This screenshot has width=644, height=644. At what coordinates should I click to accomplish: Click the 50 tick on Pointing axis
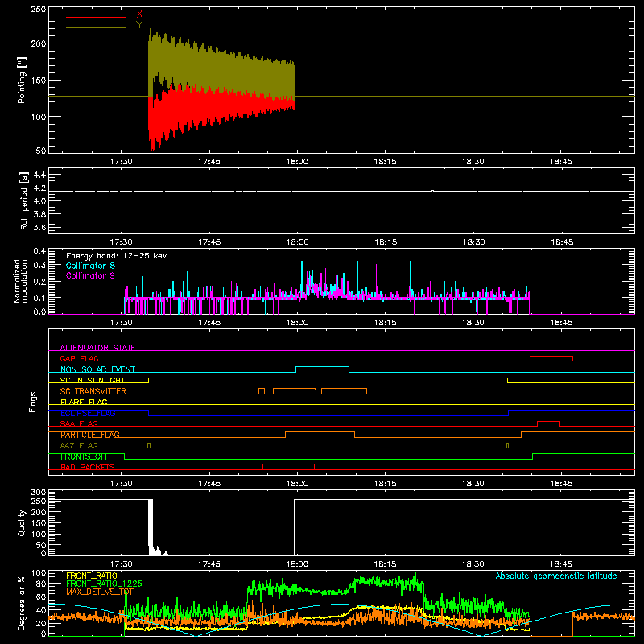(x=41, y=151)
